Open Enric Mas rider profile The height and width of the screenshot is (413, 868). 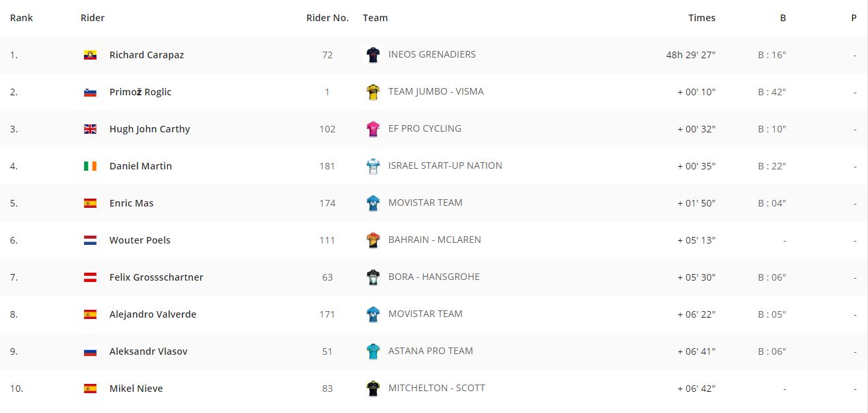pos(132,203)
